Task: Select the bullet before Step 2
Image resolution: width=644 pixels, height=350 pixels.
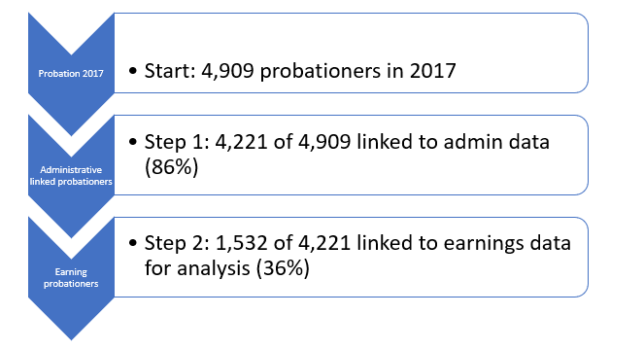Action: click(133, 243)
